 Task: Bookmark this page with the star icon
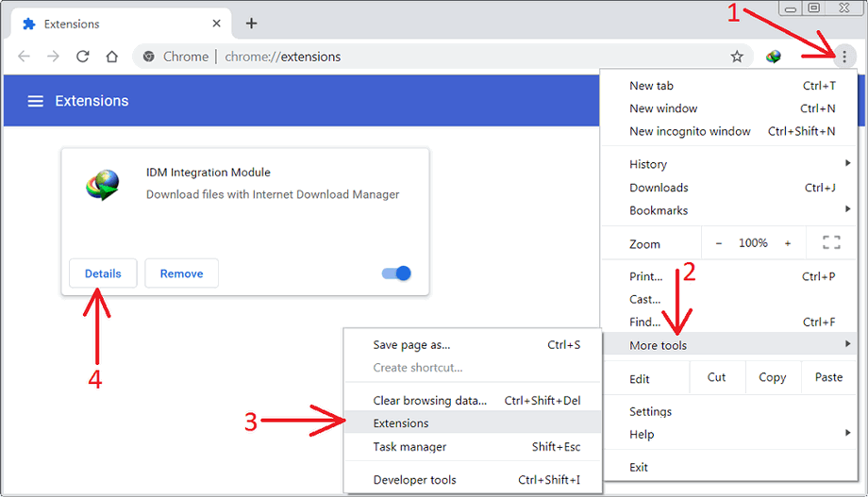click(x=736, y=57)
